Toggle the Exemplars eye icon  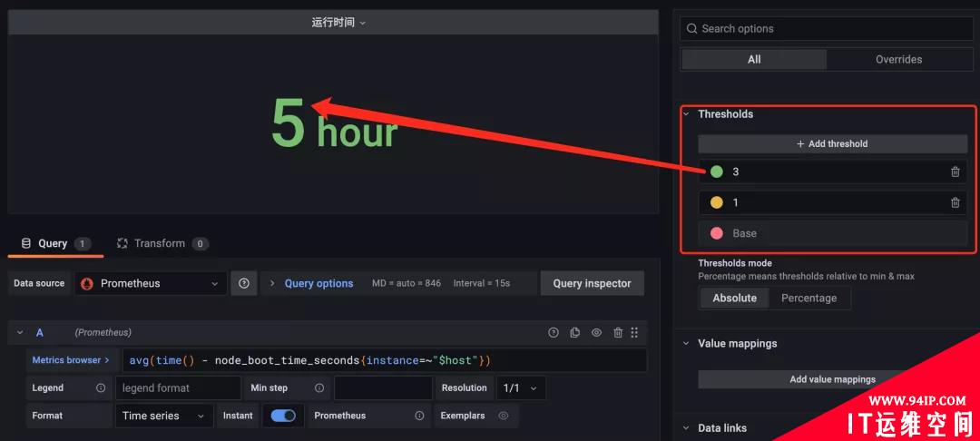coord(503,416)
